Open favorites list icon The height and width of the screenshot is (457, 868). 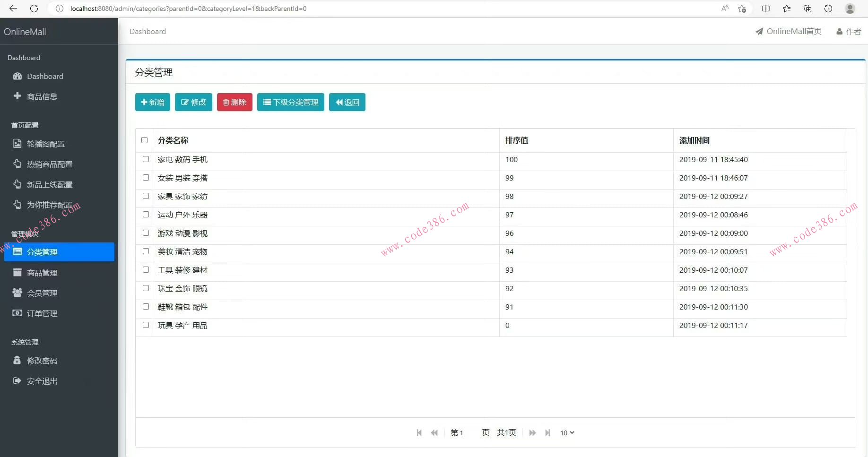(x=787, y=9)
